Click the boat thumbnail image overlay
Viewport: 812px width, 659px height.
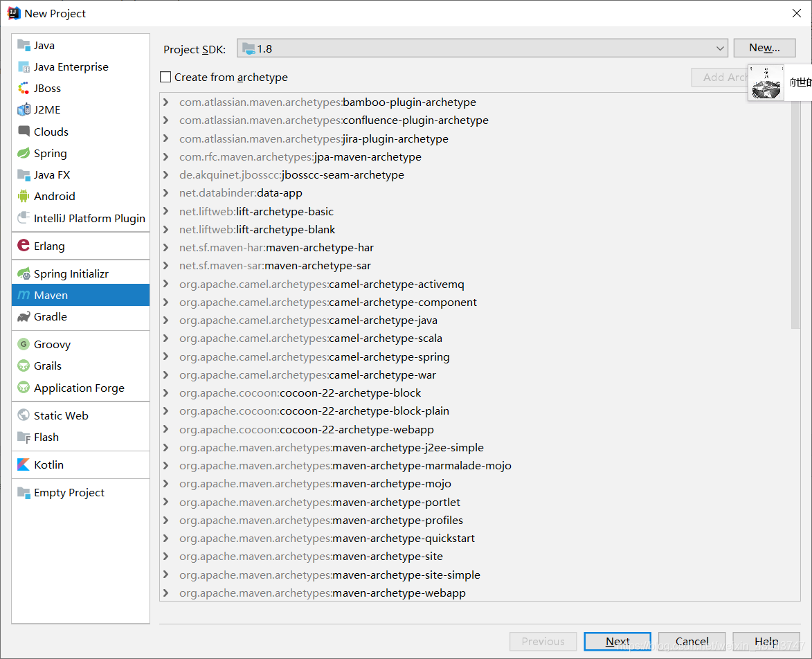(x=766, y=83)
